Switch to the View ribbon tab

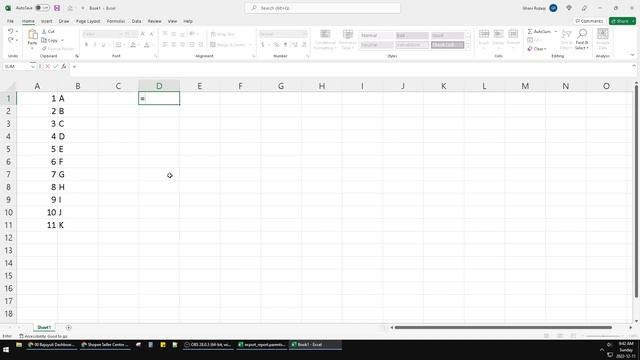173,21
